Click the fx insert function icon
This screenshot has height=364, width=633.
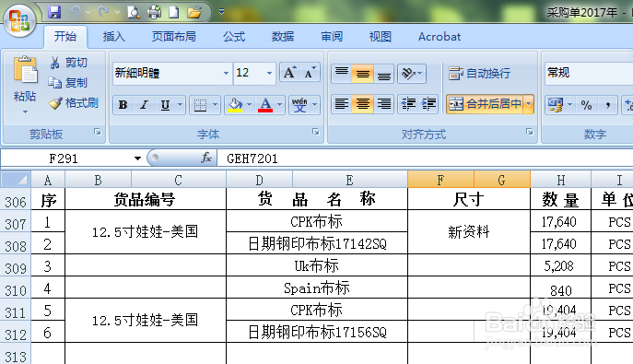click(x=206, y=158)
